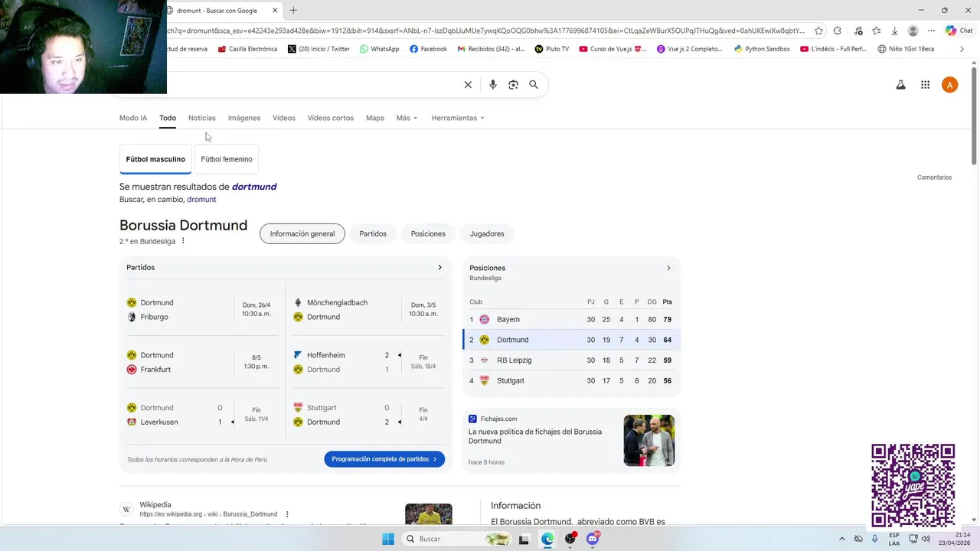Viewport: 980px width, 551px height.
Task: Click the taskbar Buscar search field
Action: click(x=458, y=539)
